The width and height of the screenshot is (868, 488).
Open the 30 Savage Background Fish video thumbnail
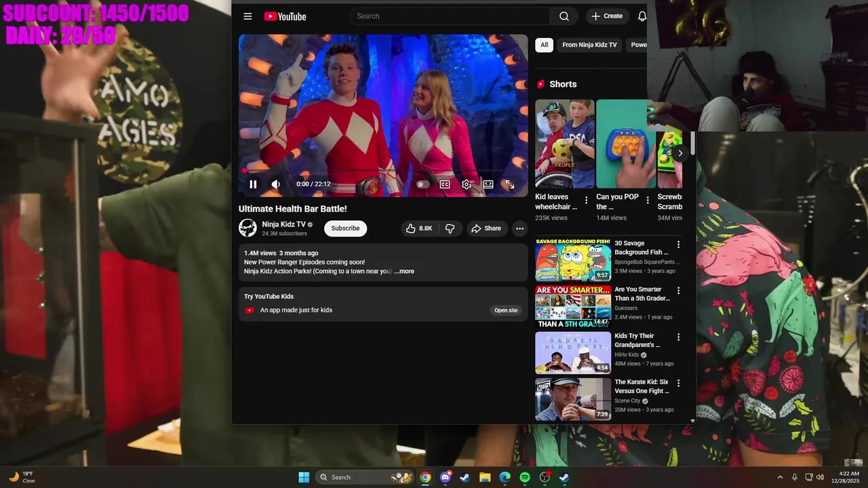573,260
